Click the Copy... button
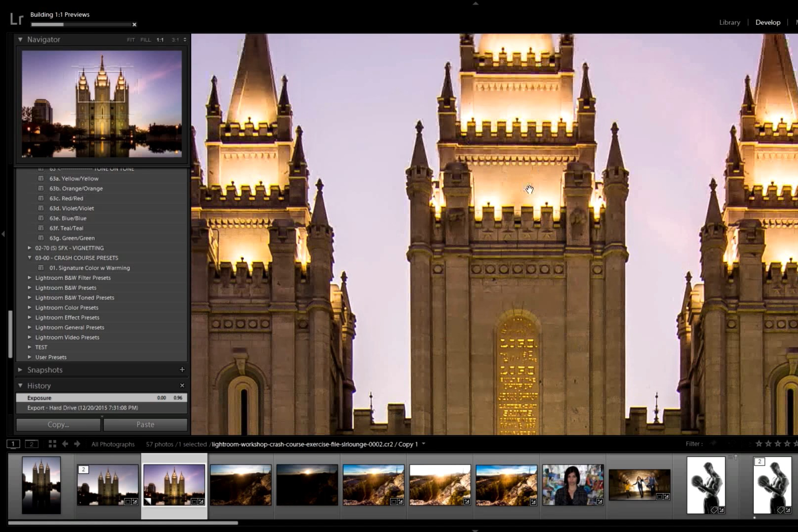The height and width of the screenshot is (532, 798). [58, 425]
